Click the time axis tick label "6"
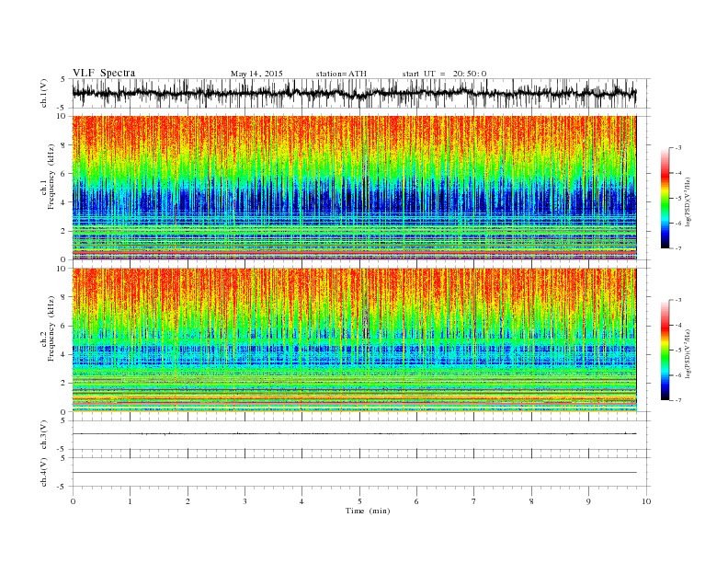 tap(416, 501)
